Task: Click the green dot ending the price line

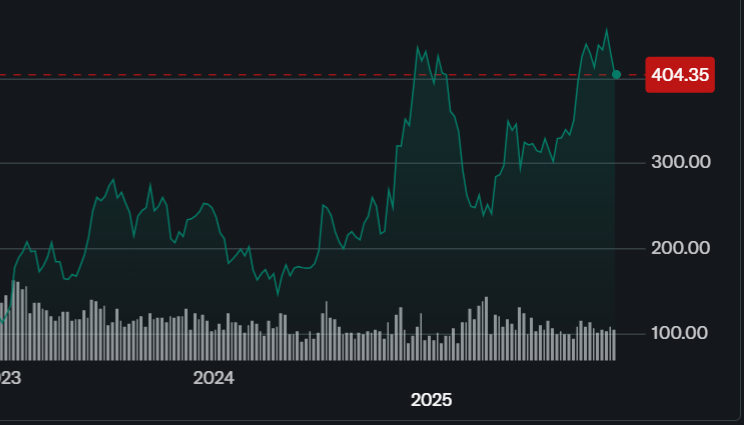Action: pos(616,75)
